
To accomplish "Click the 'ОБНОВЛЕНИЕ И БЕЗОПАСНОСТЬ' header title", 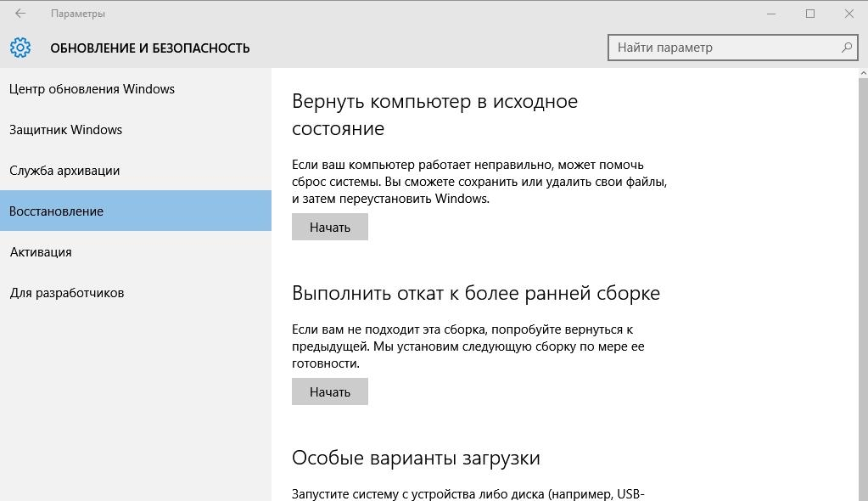I will pos(150,48).
